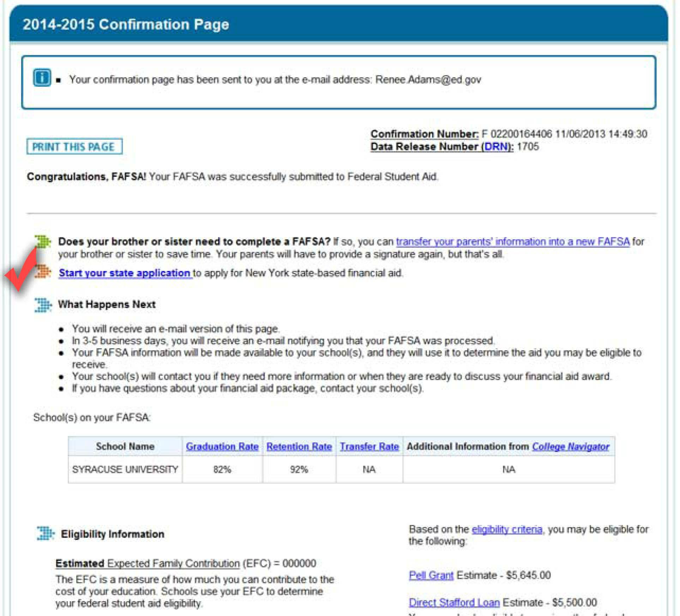Viewport: 680px width, 616px height.
Task: Click the Graduation Rate column header link
Action: coord(222,447)
